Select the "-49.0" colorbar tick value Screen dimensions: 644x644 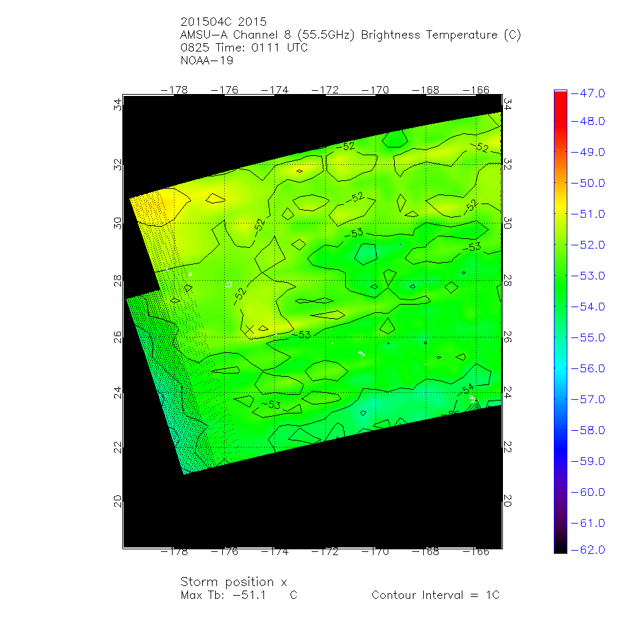[x=588, y=152]
